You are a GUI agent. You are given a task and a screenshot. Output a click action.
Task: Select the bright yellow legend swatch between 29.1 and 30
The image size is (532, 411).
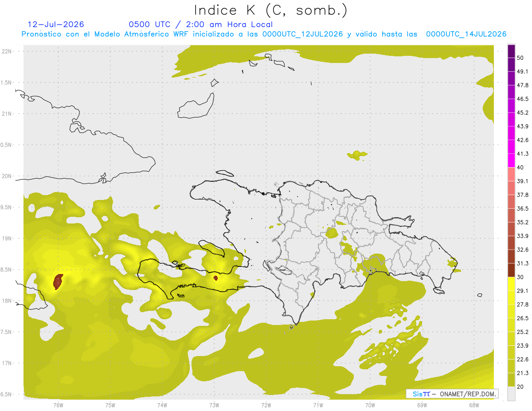(511, 284)
